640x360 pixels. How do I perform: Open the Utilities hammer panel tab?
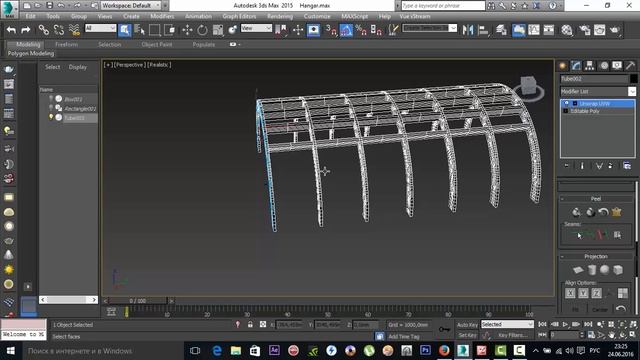point(630,66)
